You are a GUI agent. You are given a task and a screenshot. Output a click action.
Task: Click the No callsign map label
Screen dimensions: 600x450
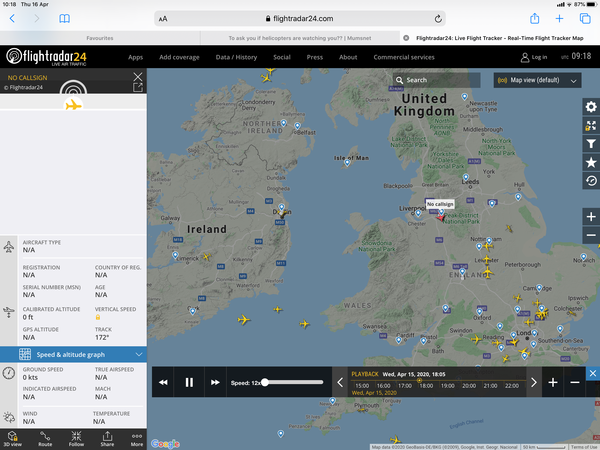440,204
